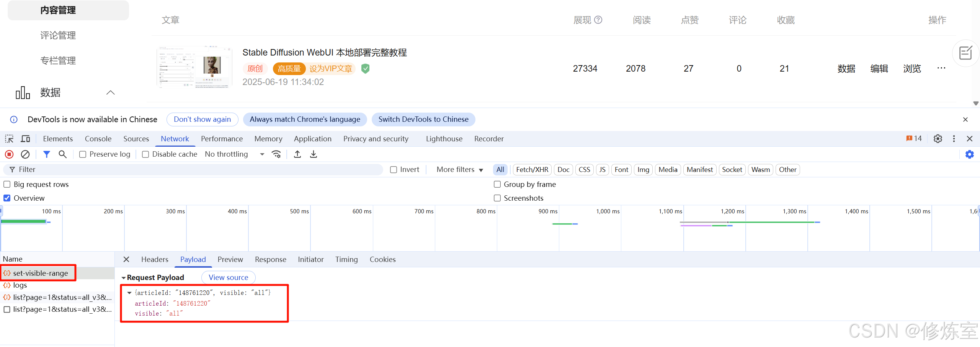Click the 编辑 link for the article

pos(879,68)
